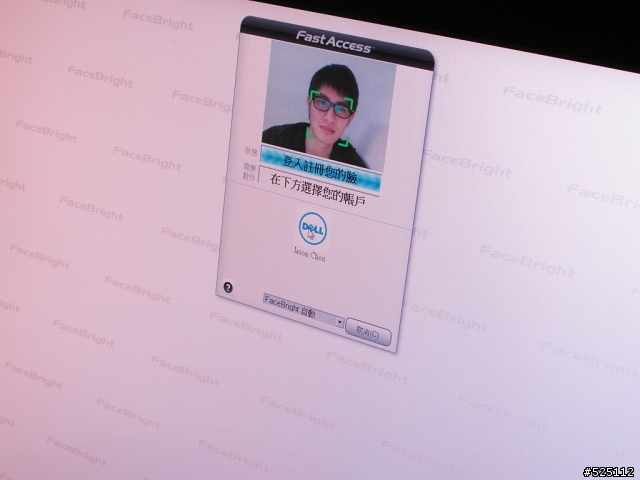This screenshot has height=480, width=640.
Task: Expand the FaceBright mode dropdown arrow
Action: 339,322
